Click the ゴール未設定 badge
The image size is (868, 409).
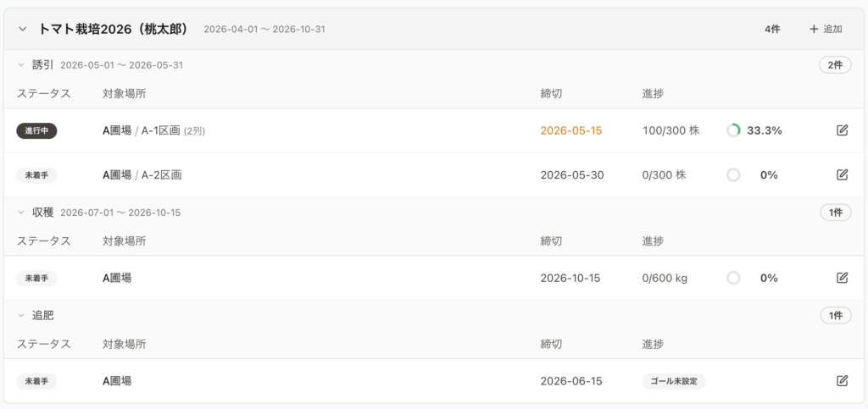coord(674,381)
